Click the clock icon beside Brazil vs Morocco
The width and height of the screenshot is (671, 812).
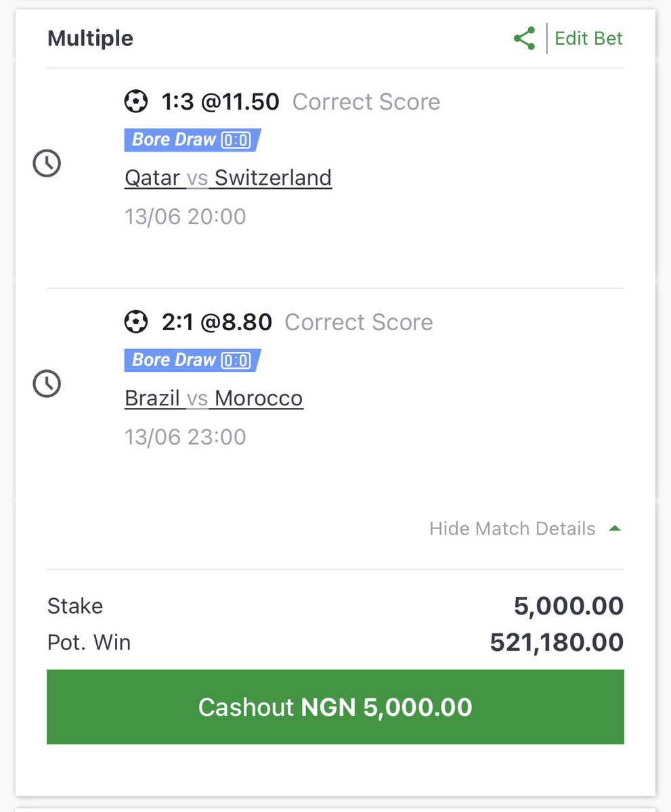47,384
